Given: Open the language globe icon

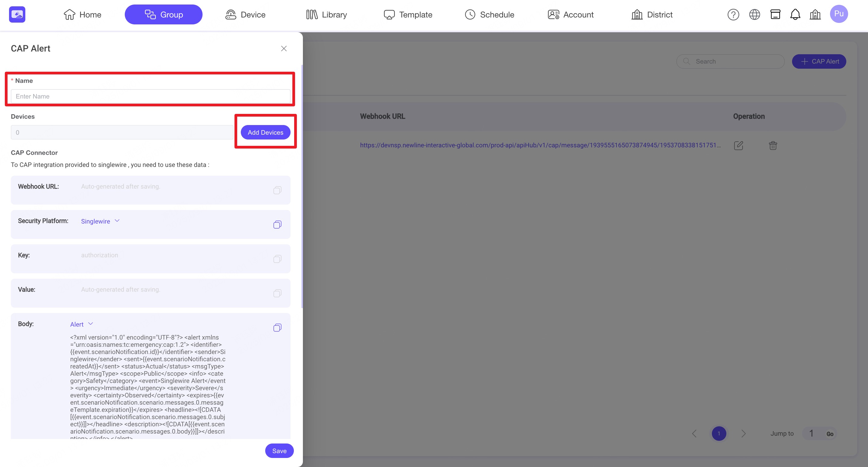Looking at the screenshot, I should 754,14.
